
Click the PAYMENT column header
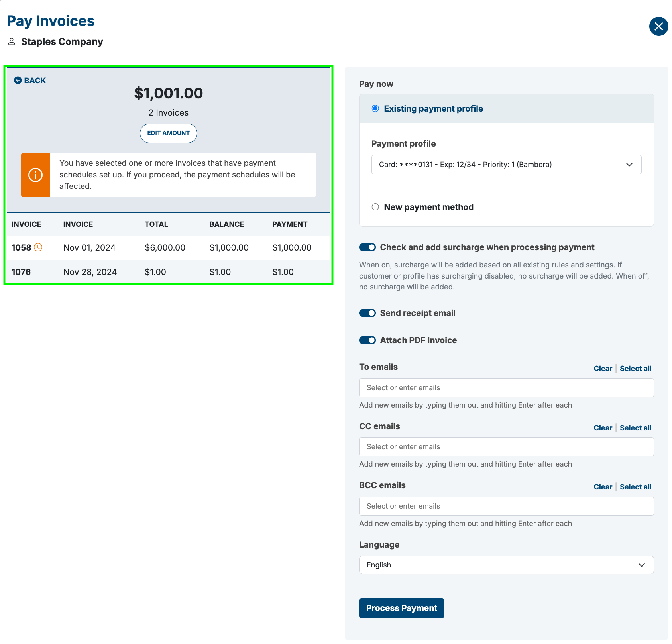point(290,224)
